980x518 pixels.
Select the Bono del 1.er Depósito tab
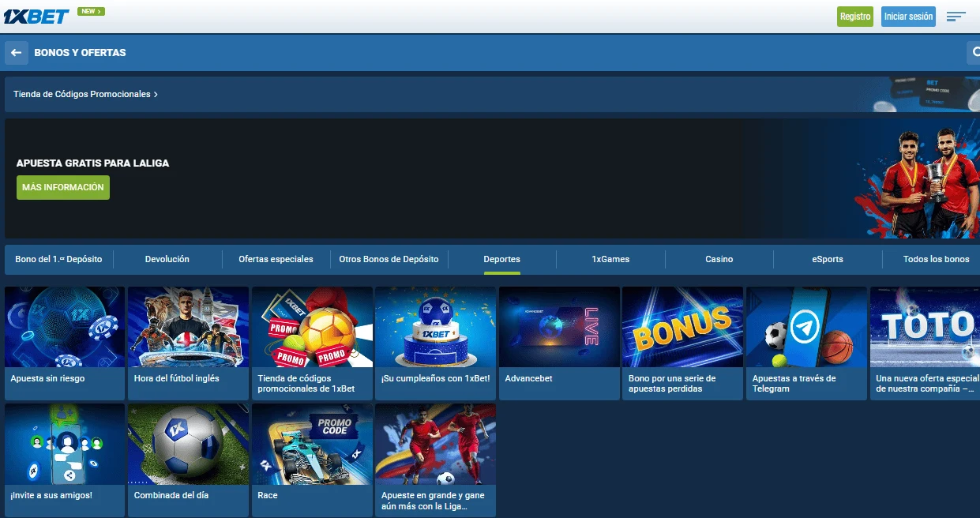tap(58, 259)
